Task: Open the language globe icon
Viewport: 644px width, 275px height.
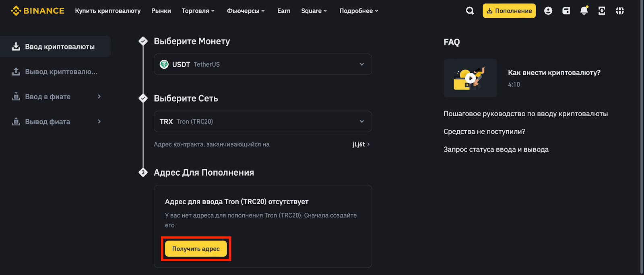Action: 620,11
